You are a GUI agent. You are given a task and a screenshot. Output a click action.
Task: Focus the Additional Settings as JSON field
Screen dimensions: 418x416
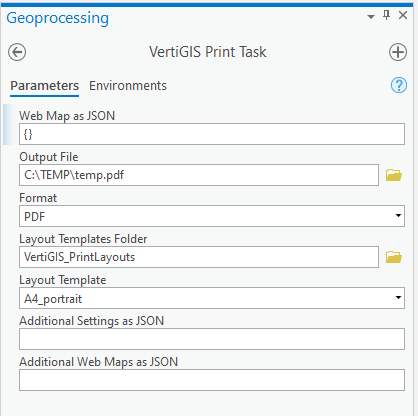click(x=212, y=339)
